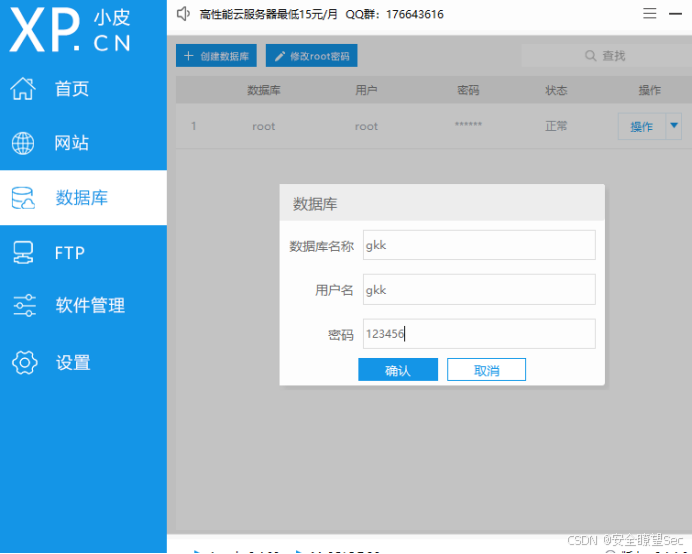
Task: Click the ****** password cell
Action: pos(468,124)
